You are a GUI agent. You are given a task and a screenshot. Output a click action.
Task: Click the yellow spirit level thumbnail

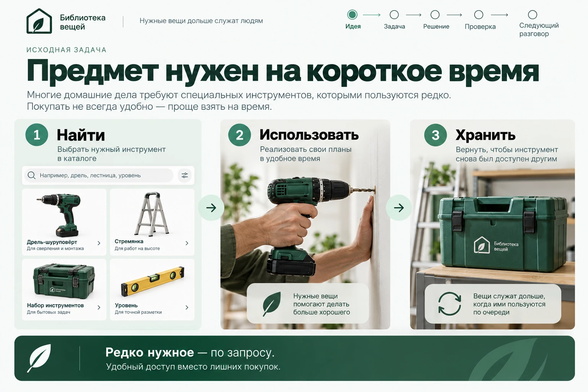pyautogui.click(x=152, y=282)
